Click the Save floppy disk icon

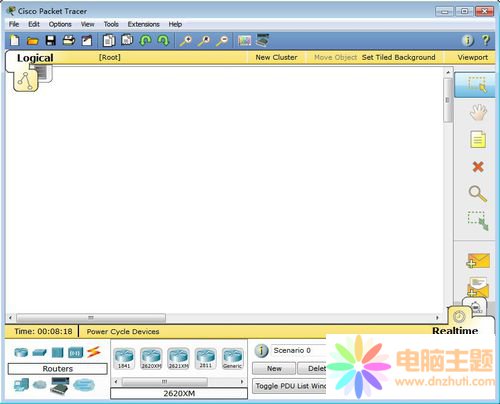pyautogui.click(x=51, y=41)
